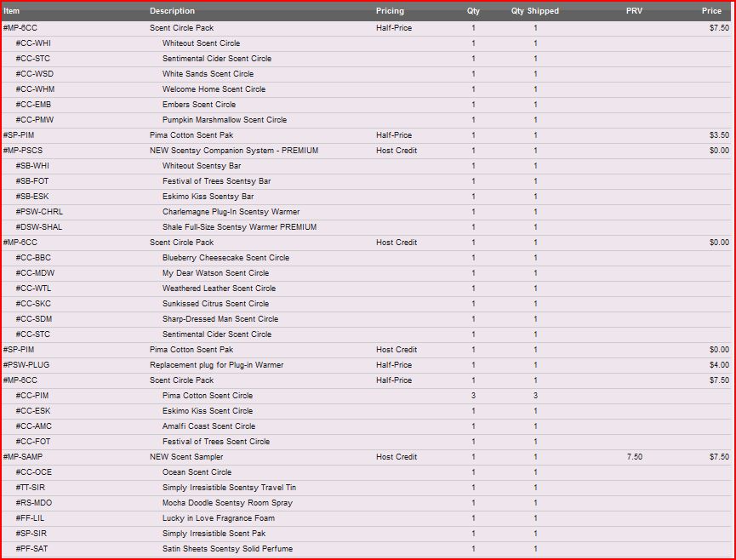Click item code #TT-SIR

(x=31, y=488)
